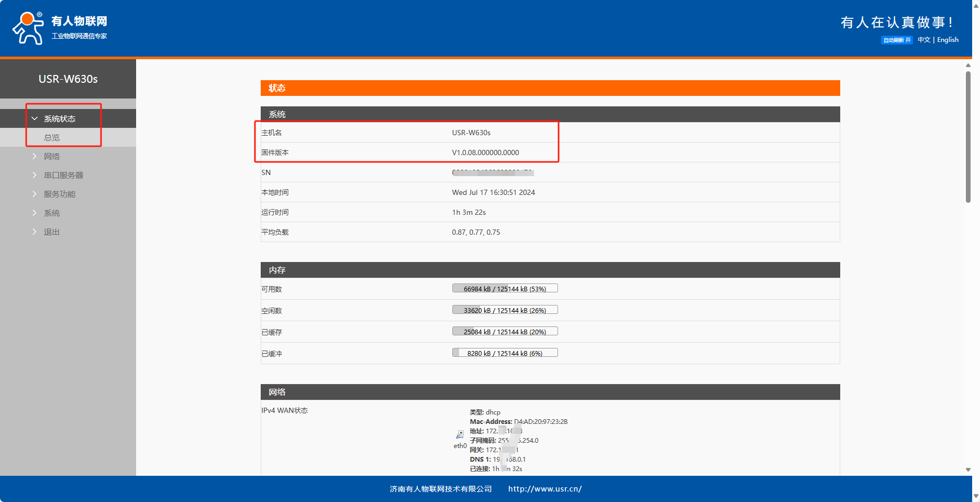Viewport: 980px width, 502px height.
Task: Click the eth0 network interface icon
Action: point(460,435)
